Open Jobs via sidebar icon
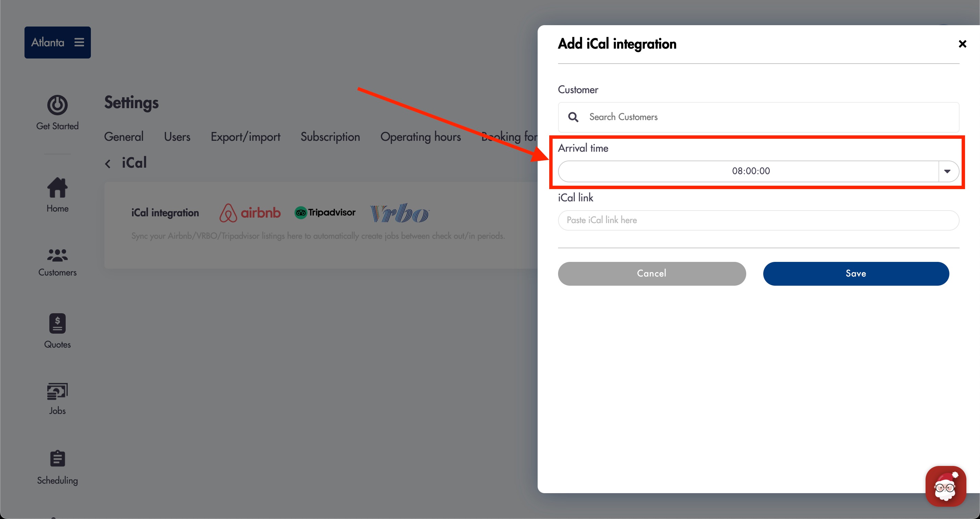This screenshot has width=980, height=519. (x=58, y=391)
